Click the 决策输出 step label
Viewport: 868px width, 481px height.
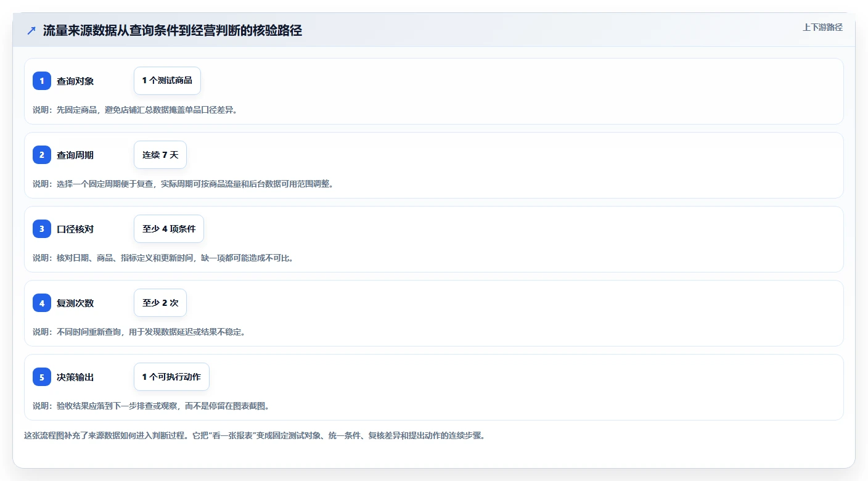click(75, 377)
